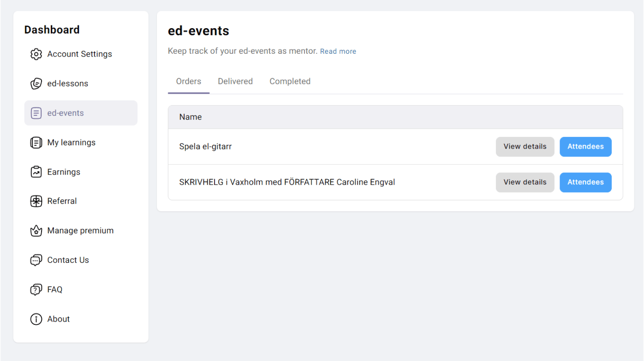Image resolution: width=644 pixels, height=361 pixels.
Task: Click the ed-events document icon
Action: [36, 113]
